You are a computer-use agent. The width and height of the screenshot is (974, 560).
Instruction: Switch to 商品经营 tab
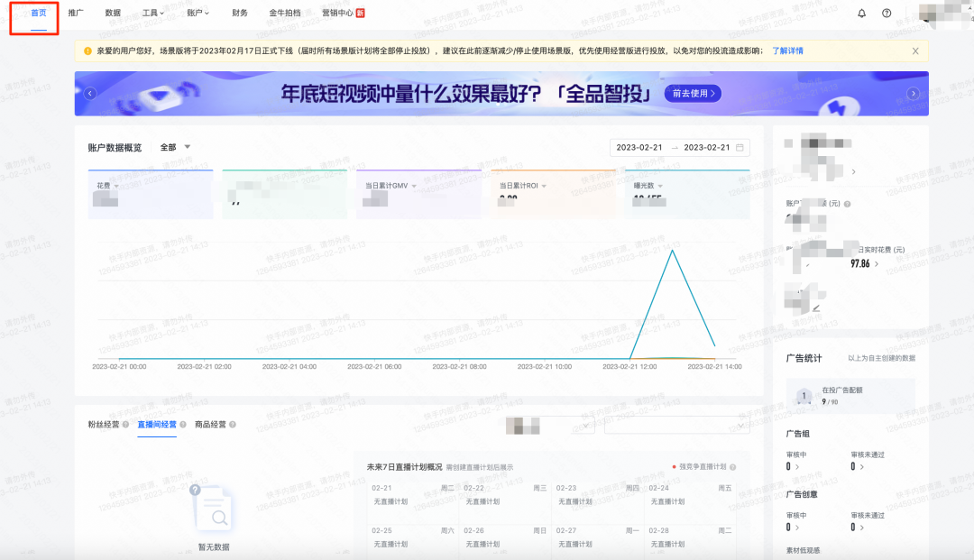[210, 425]
